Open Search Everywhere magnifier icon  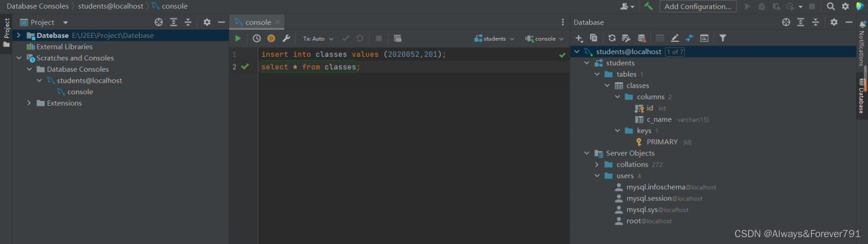pos(831,6)
